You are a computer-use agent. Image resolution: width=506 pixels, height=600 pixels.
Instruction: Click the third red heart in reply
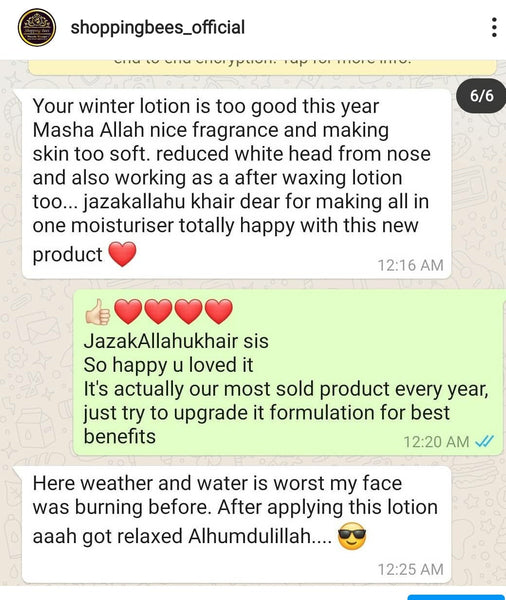coord(189,312)
